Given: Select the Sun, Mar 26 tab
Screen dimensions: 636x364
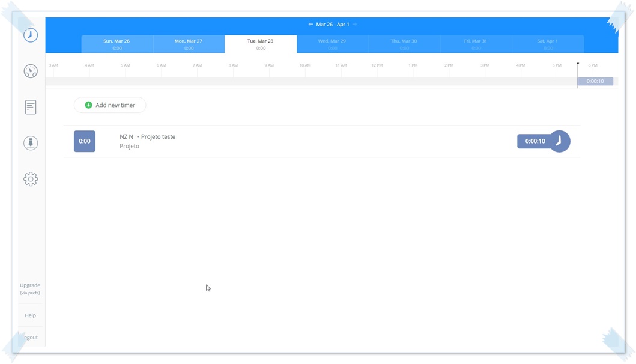Looking at the screenshot, I should coord(117,44).
